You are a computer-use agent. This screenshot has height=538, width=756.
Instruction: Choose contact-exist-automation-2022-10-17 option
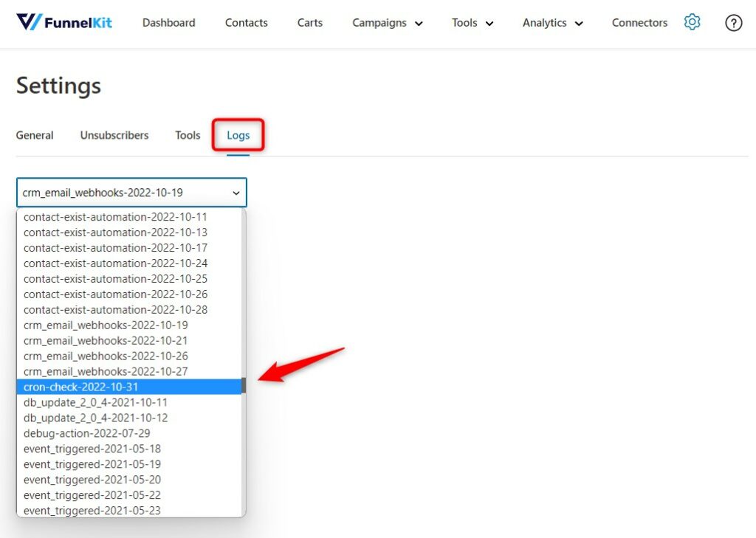click(x=128, y=248)
